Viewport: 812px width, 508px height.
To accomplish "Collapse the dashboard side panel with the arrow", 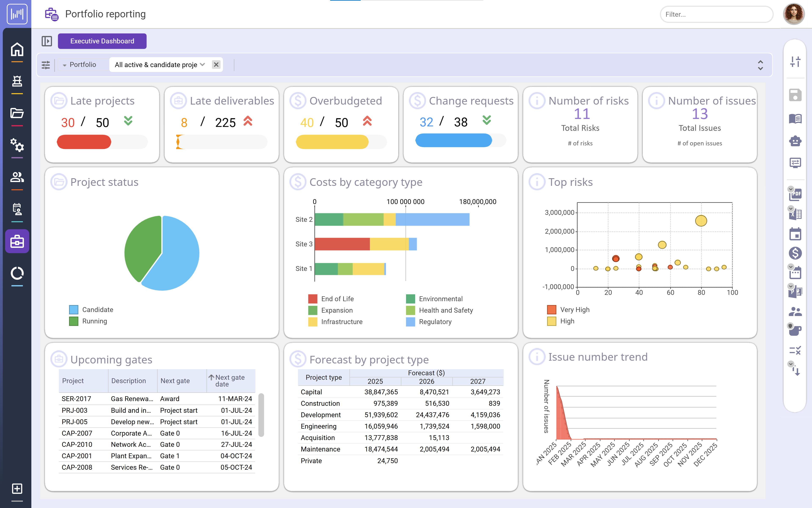I will click(47, 41).
